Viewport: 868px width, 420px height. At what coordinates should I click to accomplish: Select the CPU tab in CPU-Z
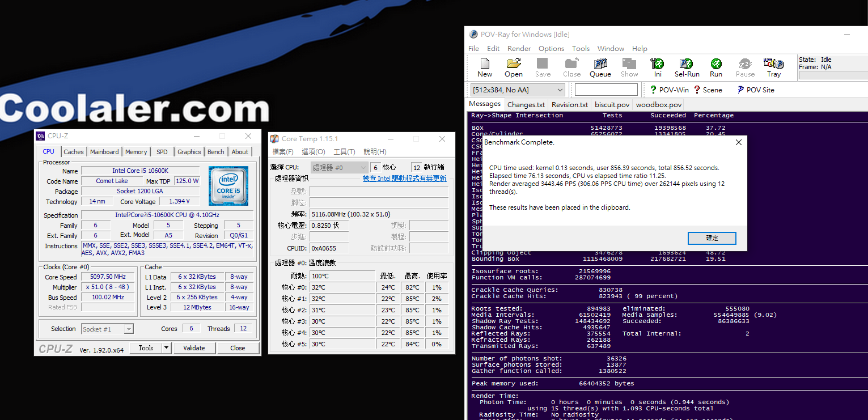click(49, 151)
